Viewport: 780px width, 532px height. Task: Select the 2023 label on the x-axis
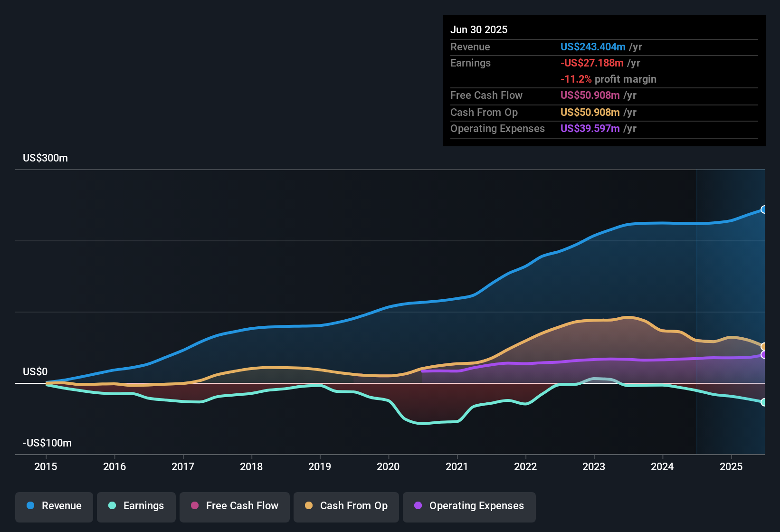(x=594, y=466)
